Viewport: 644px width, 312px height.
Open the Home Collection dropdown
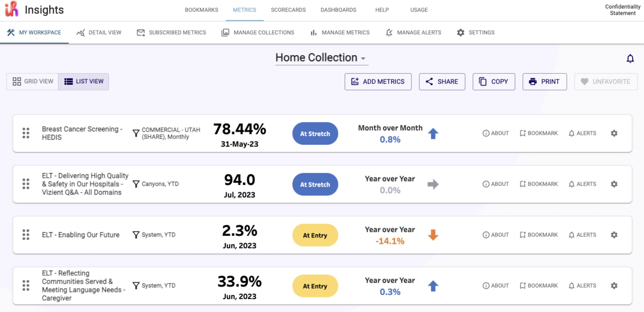(322, 58)
